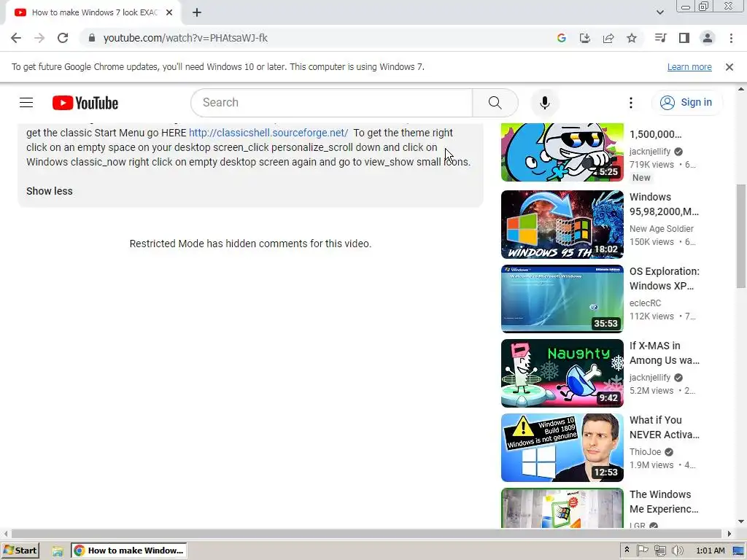Expand the tab search dropdown arrow
Image resolution: width=747 pixels, height=560 pixels.
[659, 12]
